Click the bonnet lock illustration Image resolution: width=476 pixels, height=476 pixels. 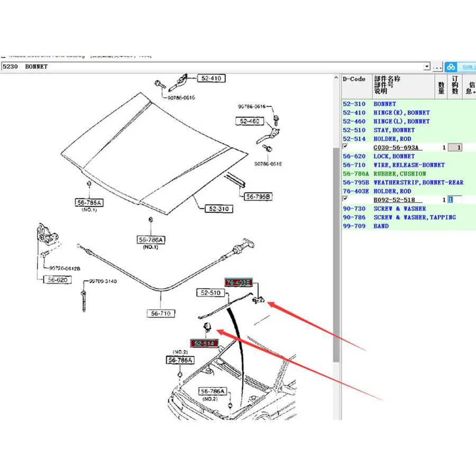[x=47, y=234]
